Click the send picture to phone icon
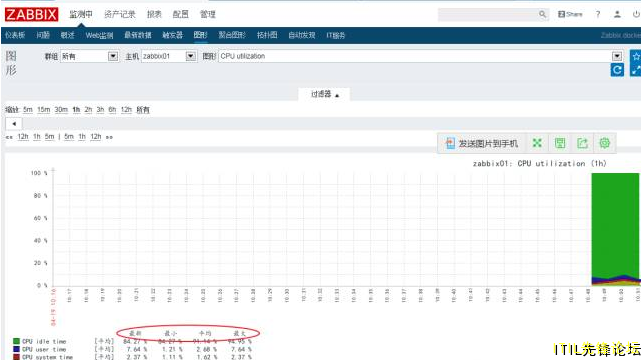Viewport: 641px width, 360px height. tap(450, 143)
